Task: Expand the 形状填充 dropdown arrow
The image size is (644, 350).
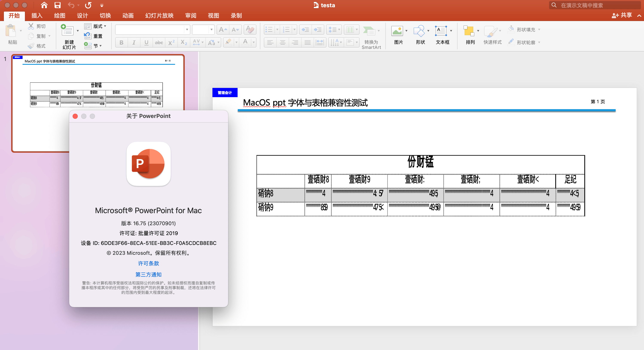Action: point(539,30)
